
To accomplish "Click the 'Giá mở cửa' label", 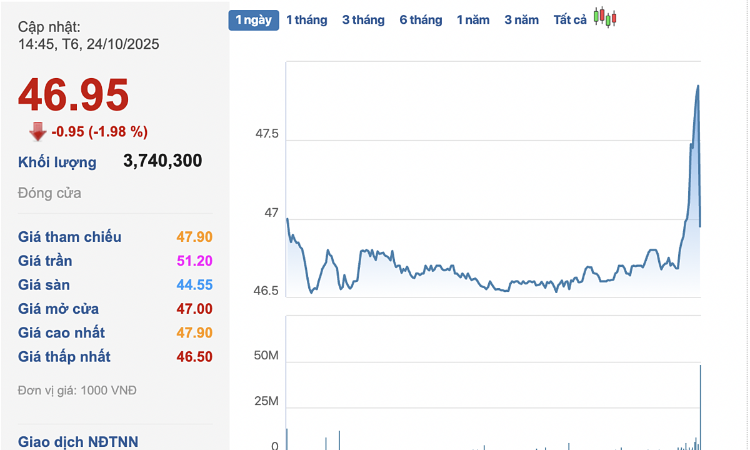I will click(x=58, y=308).
